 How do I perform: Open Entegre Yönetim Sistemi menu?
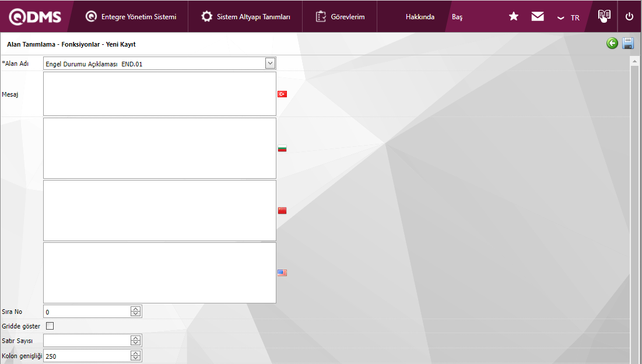[131, 17]
